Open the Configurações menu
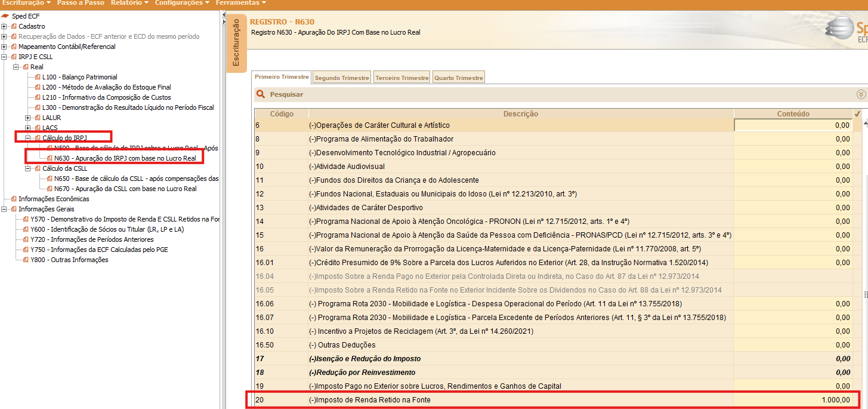 click(182, 3)
